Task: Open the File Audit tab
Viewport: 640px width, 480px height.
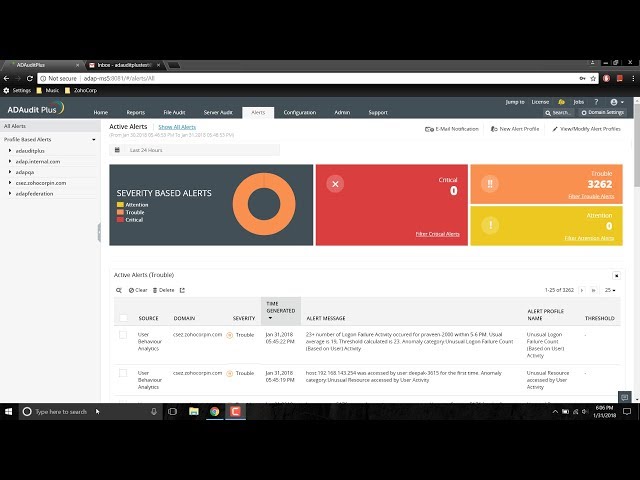Action: [174, 112]
